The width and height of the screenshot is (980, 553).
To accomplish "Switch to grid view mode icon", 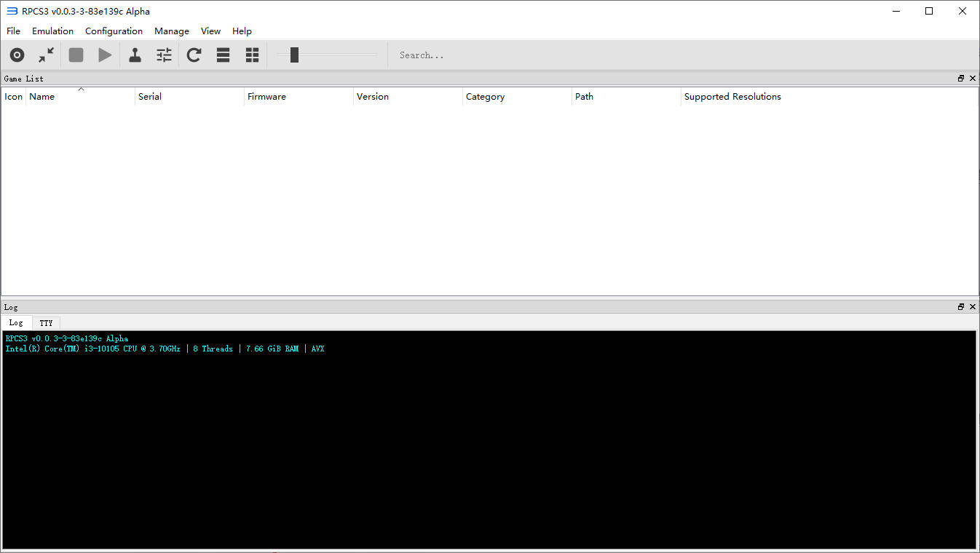I will (253, 55).
